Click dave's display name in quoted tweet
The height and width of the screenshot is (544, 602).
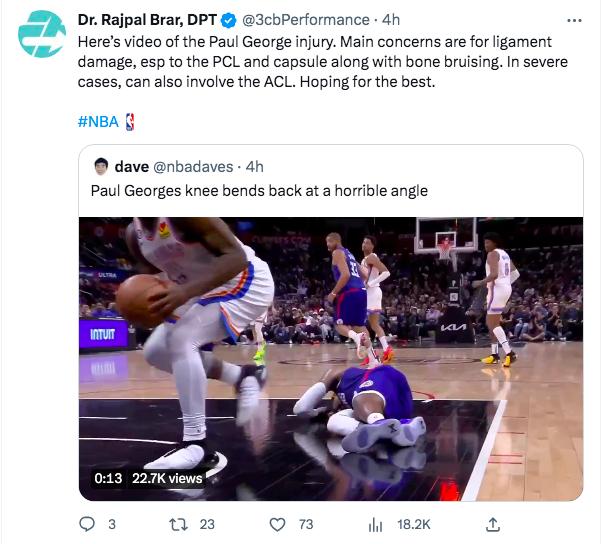pyautogui.click(x=132, y=167)
